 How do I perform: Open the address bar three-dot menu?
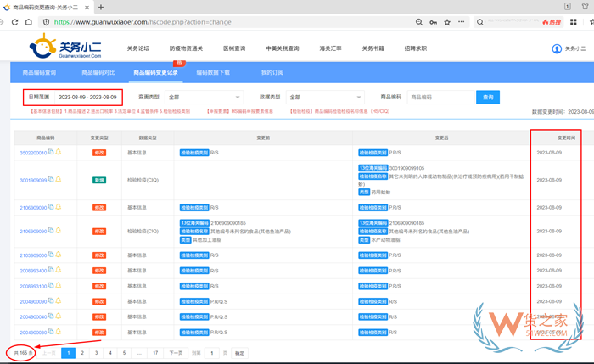coord(461,21)
